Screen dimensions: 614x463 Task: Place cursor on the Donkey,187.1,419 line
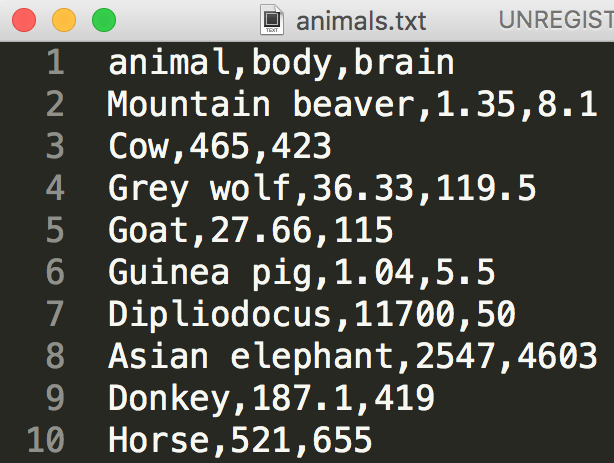270,398
